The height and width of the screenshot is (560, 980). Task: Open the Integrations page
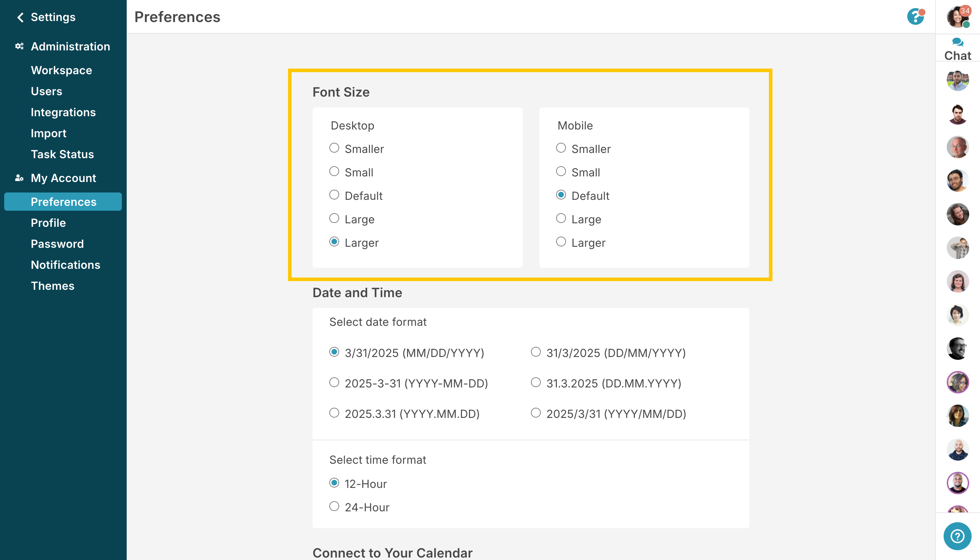pos(63,112)
